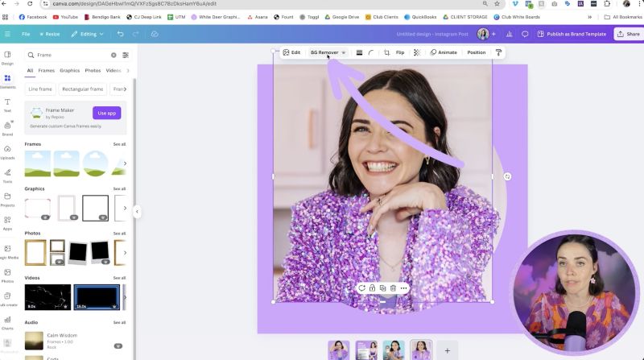Switch to the Graphics search tab
The width and height of the screenshot is (644, 360).
point(70,71)
